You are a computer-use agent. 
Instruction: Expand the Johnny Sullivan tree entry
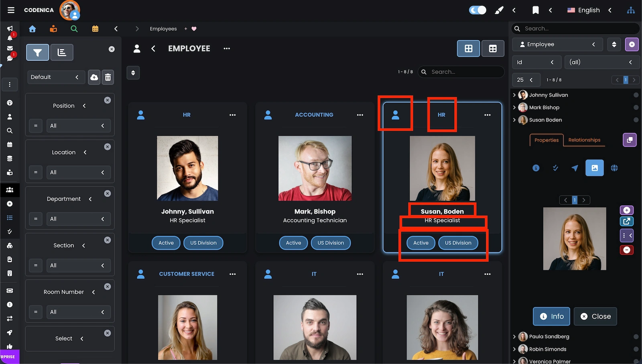[x=515, y=95]
